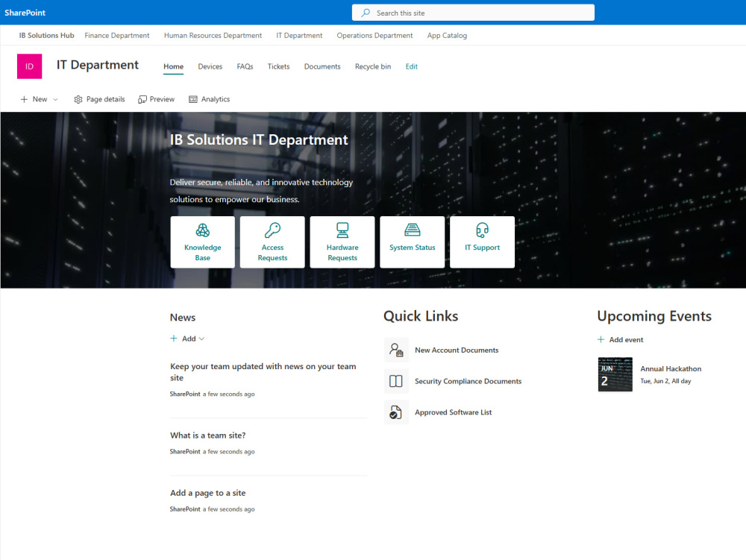The height and width of the screenshot is (560, 746).
Task: Click the Add event link text
Action: [x=626, y=340]
